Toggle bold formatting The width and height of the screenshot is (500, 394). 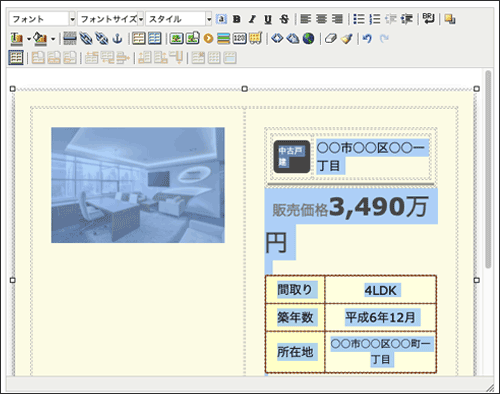237,19
